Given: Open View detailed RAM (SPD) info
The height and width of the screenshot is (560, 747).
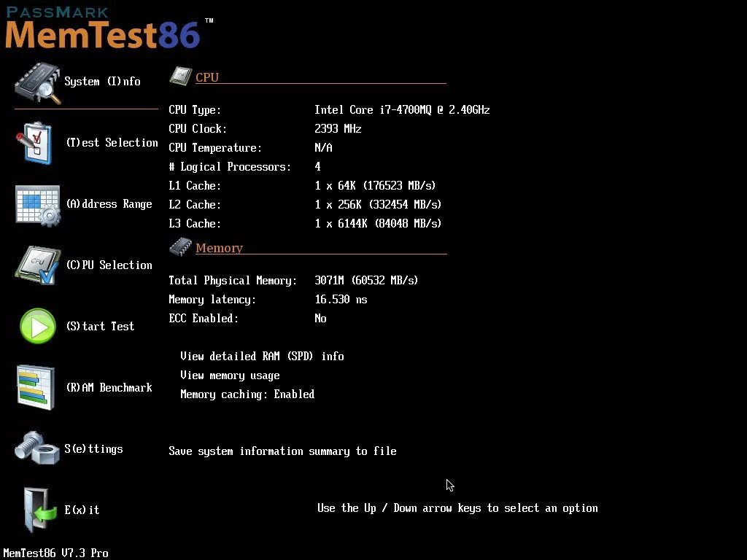Looking at the screenshot, I should click(263, 356).
